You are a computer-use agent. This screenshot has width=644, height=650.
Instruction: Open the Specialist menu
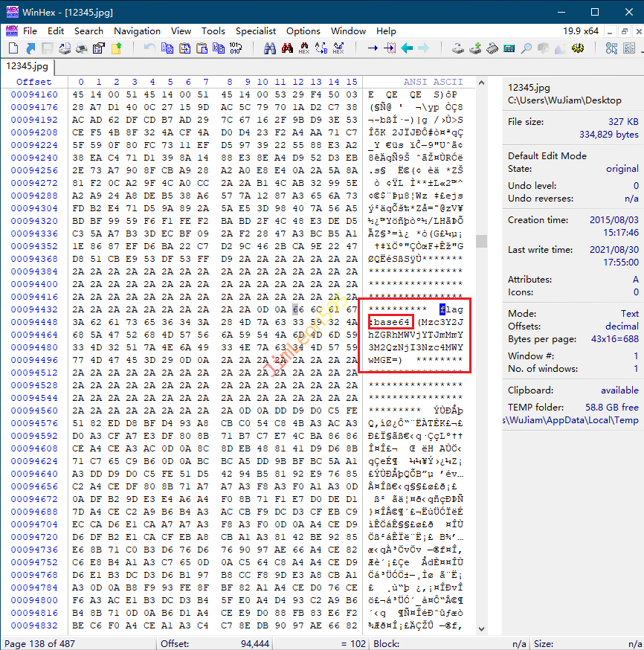pyautogui.click(x=256, y=31)
